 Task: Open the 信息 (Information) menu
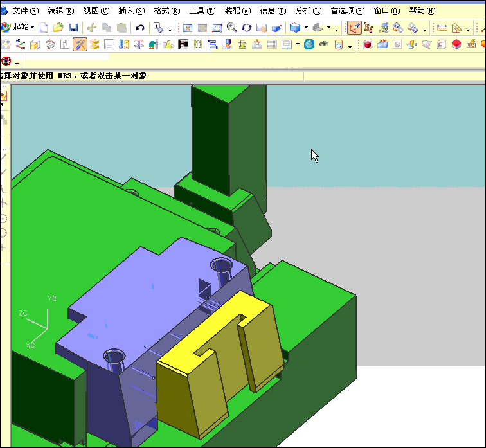coord(273,11)
